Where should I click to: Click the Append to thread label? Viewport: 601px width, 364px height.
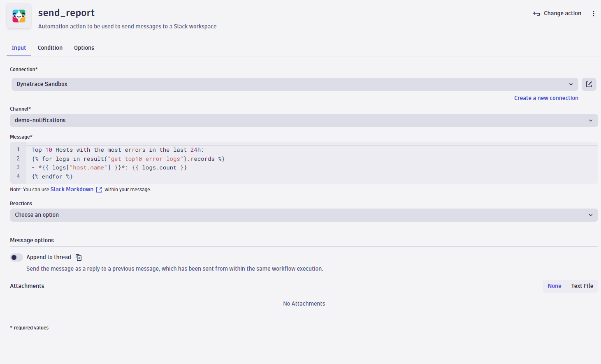[49, 257]
